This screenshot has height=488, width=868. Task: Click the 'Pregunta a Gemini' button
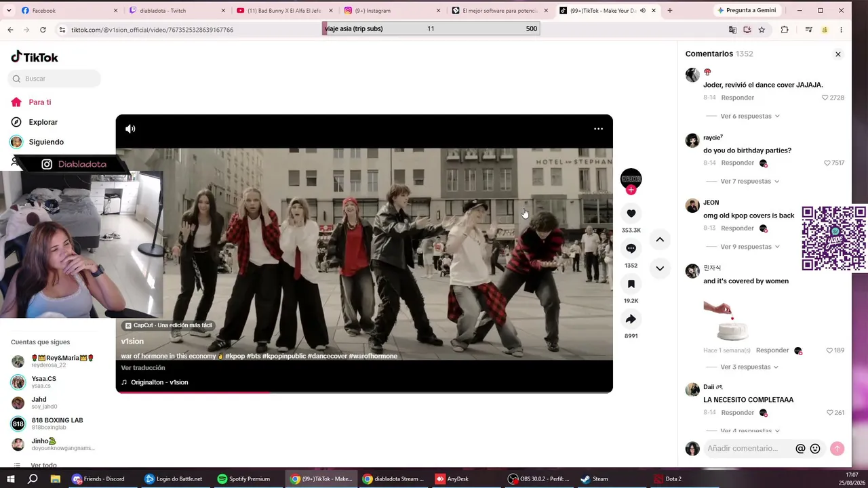pyautogui.click(x=746, y=11)
